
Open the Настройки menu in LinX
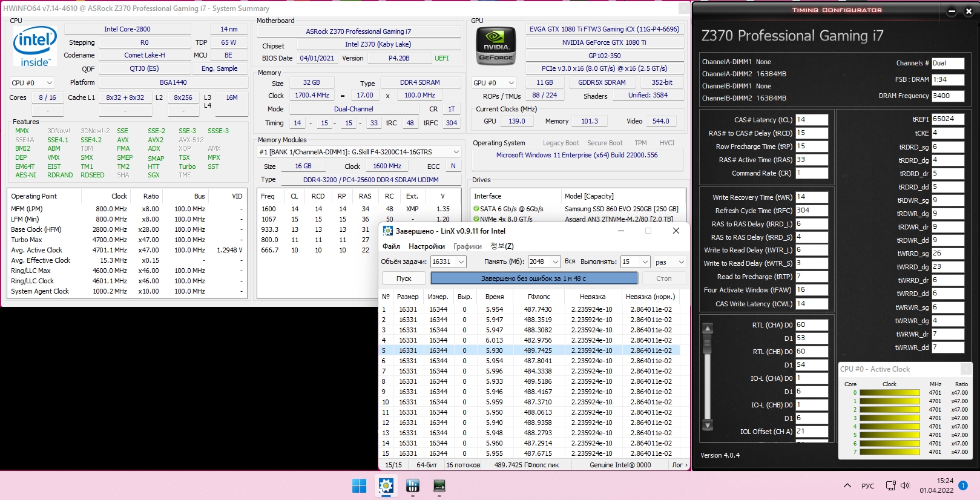427,246
